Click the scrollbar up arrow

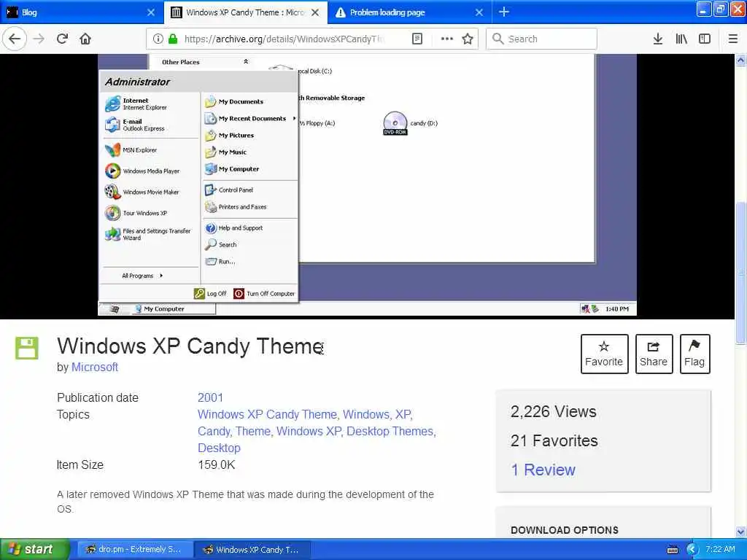pyautogui.click(x=740, y=60)
